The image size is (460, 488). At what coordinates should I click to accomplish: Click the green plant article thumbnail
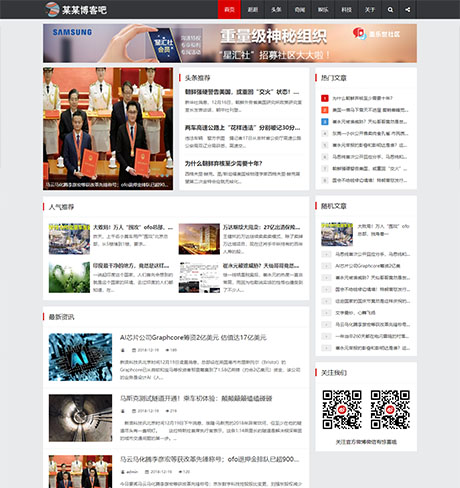coord(69,277)
